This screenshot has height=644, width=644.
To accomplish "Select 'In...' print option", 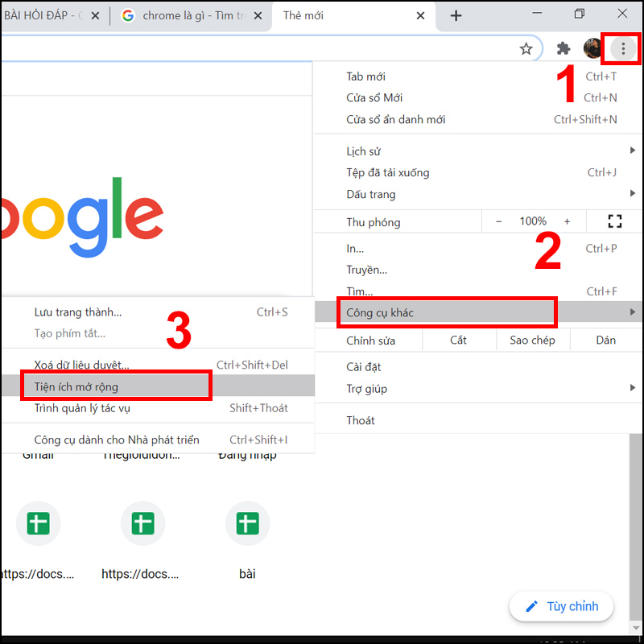I will 478,249.
